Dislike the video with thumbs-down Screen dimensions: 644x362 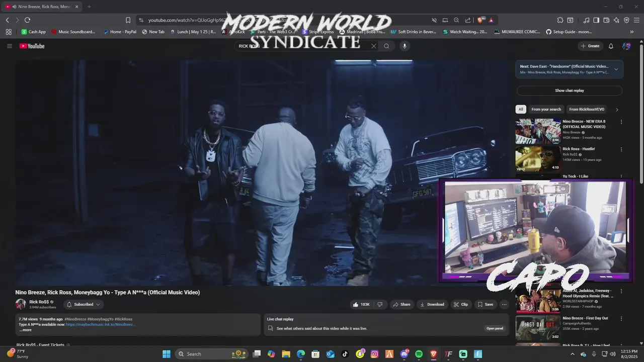380,304
